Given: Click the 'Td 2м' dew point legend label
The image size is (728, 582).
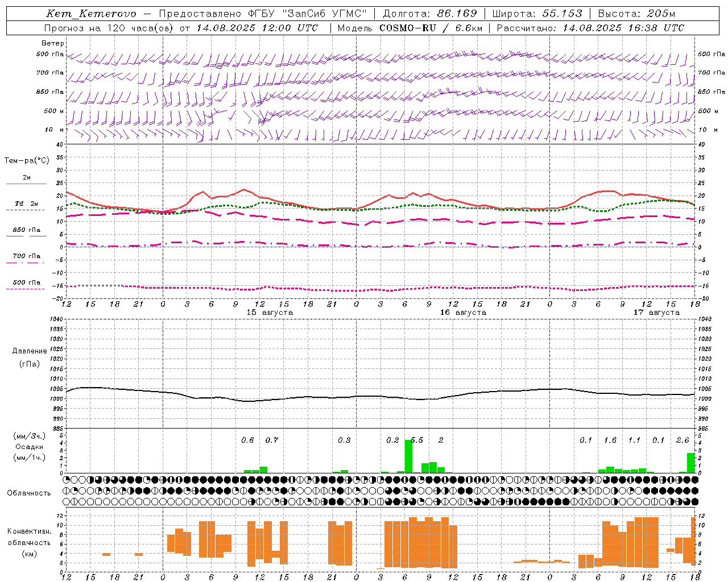Looking at the screenshot, I should tap(27, 203).
